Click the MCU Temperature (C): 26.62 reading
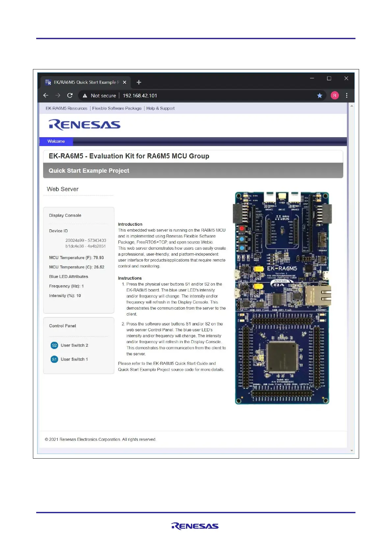The height and width of the screenshot is (554, 392). (77, 267)
